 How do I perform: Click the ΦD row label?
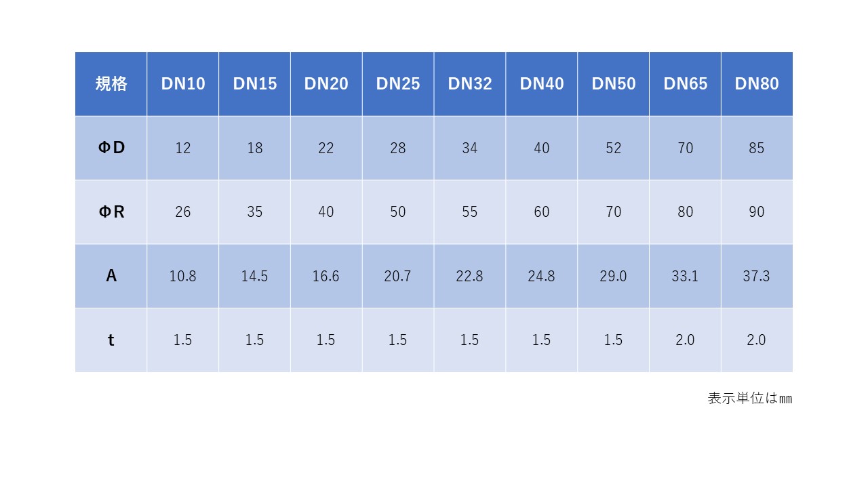111,148
